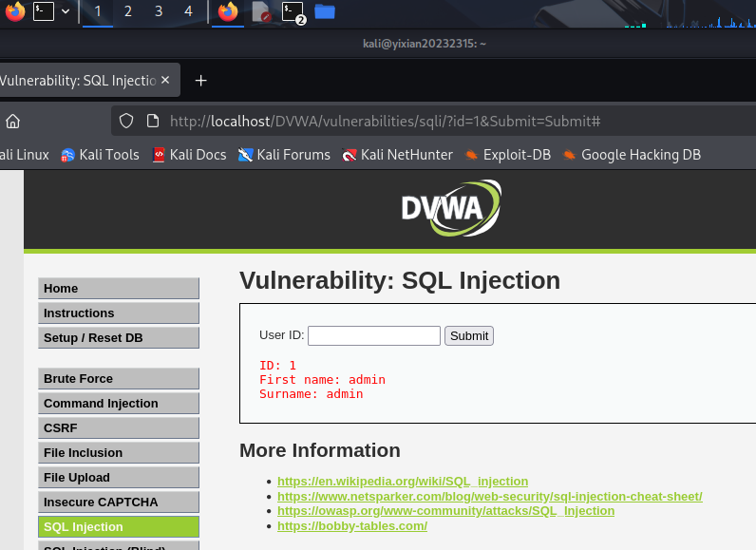Open the Google Hacking DB bookmark

click(x=632, y=155)
